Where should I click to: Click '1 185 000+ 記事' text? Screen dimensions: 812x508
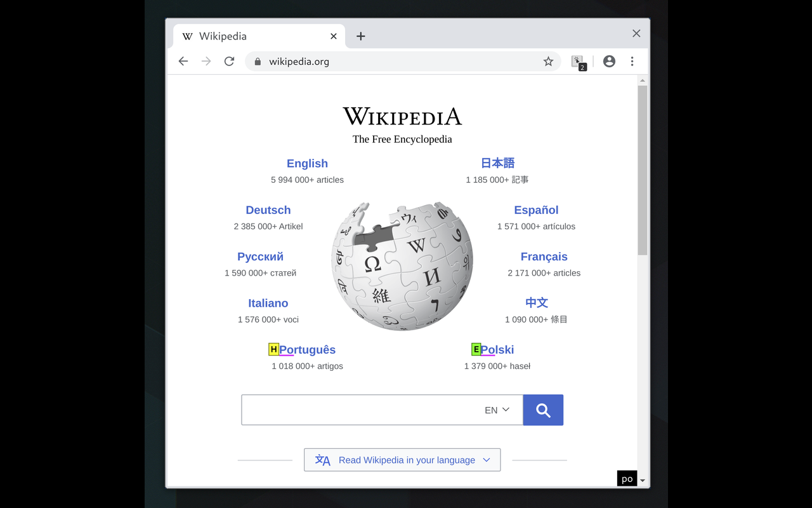[x=497, y=180]
